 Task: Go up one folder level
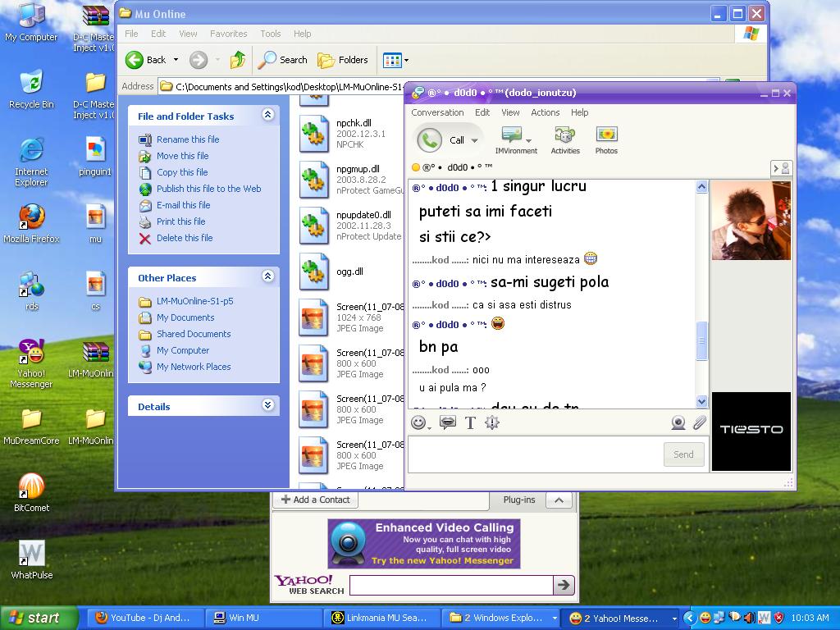point(238,60)
